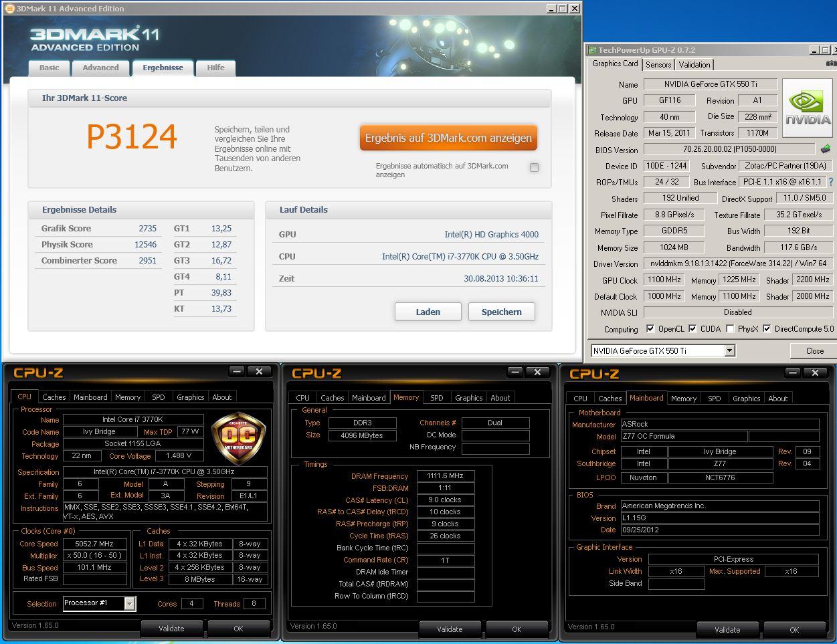Click the GPU-Z Name field GeForce GTX 550 Ti
837x644 pixels.
point(711,84)
